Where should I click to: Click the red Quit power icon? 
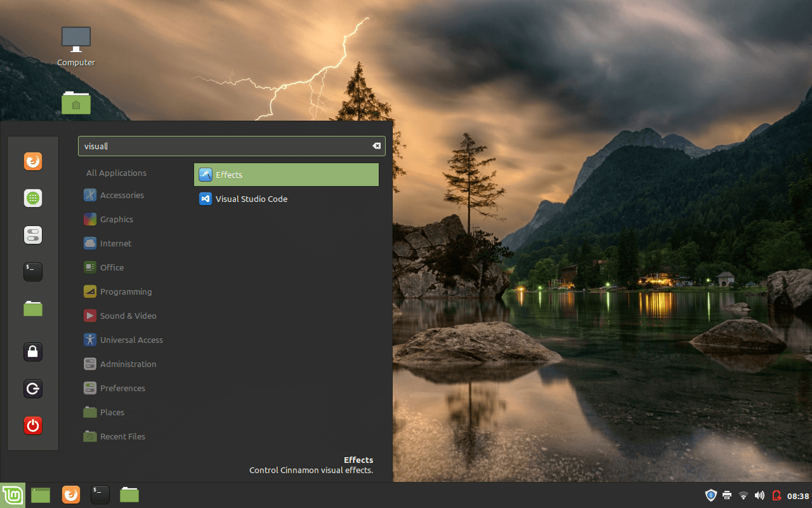pyautogui.click(x=33, y=425)
